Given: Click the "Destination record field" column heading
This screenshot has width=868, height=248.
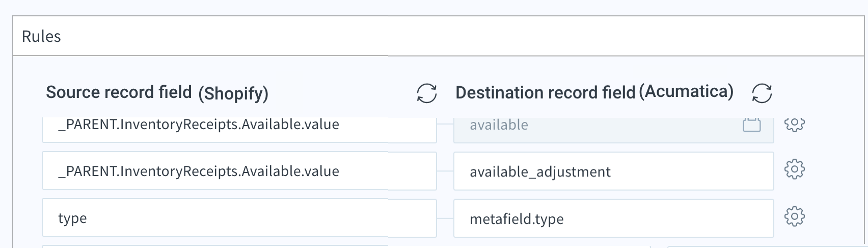Looking at the screenshot, I should click(x=545, y=93).
